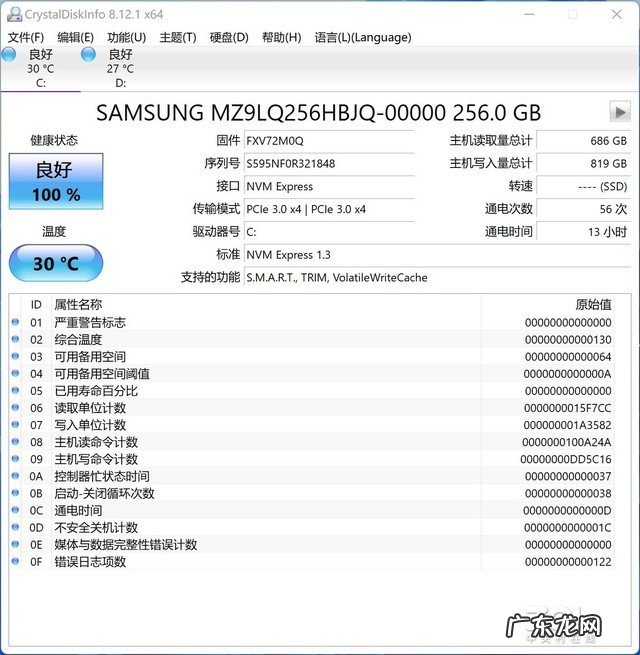Click the drive letter field C:
This screenshot has height=655, width=640.
pos(329,232)
